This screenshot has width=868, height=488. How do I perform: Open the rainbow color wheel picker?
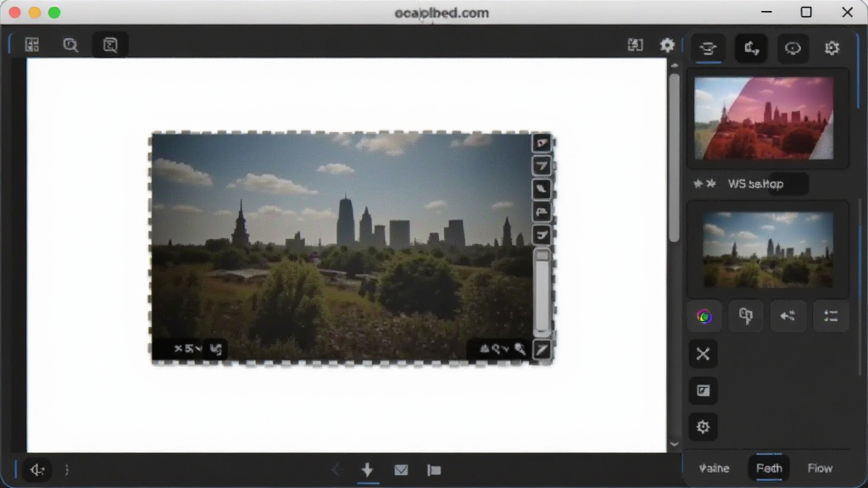pos(704,317)
